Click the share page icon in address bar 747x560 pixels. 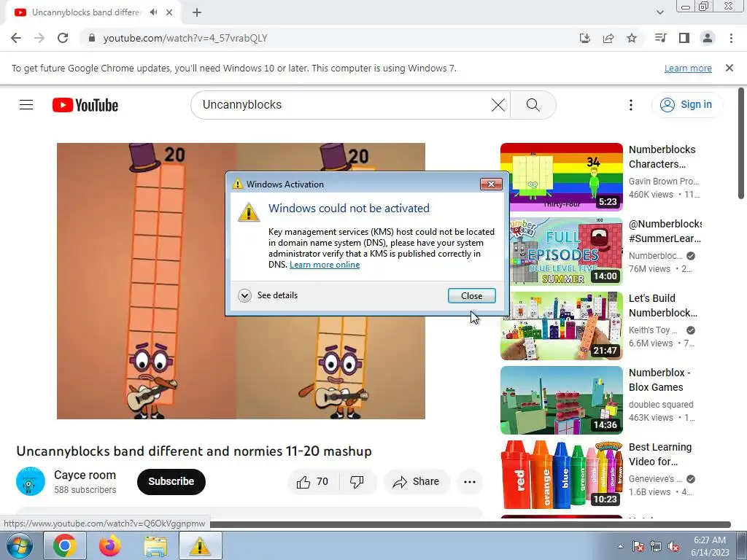point(608,38)
